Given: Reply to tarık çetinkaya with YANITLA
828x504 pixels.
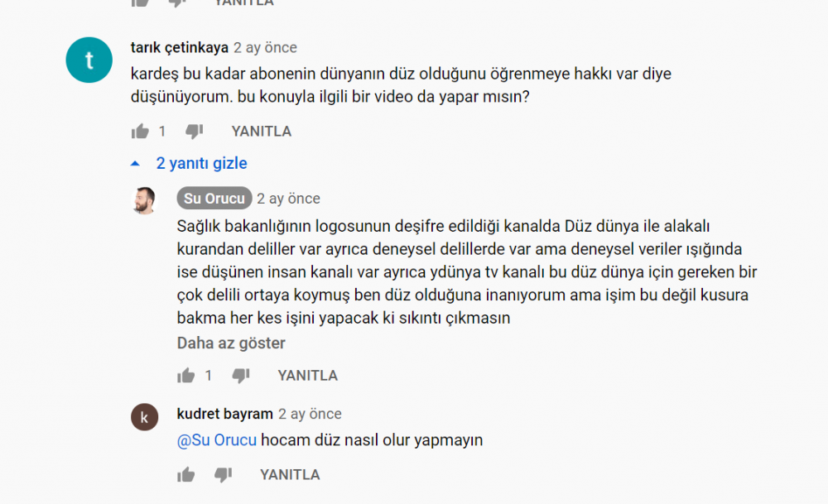Looking at the screenshot, I should click(262, 132).
